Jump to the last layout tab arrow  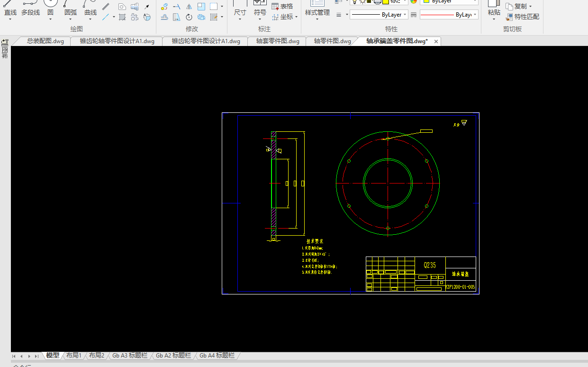(36, 356)
